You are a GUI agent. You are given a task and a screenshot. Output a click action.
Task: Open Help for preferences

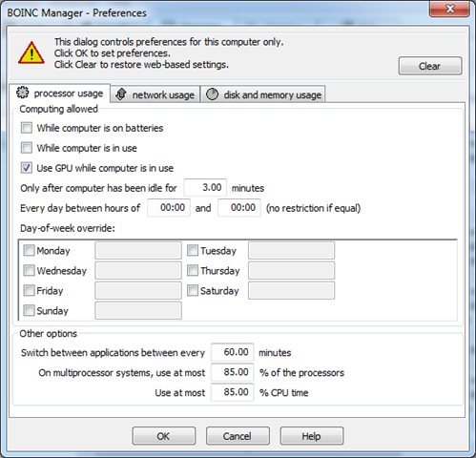click(312, 436)
